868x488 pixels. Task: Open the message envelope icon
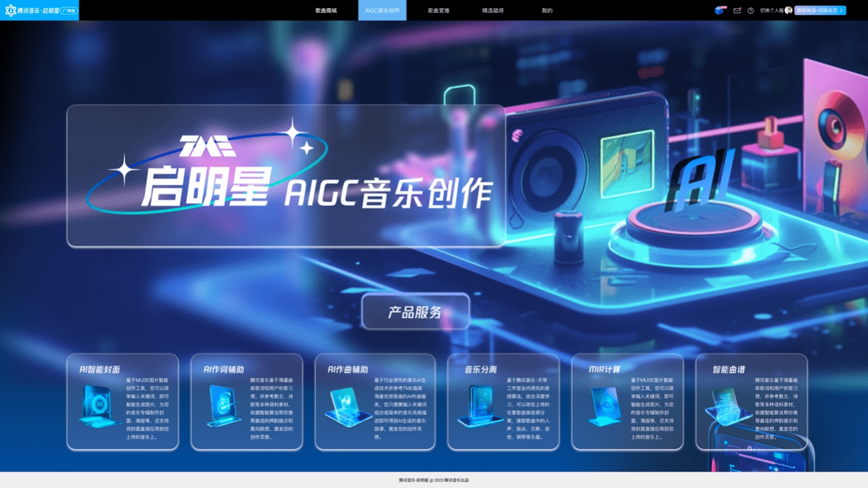click(x=737, y=10)
